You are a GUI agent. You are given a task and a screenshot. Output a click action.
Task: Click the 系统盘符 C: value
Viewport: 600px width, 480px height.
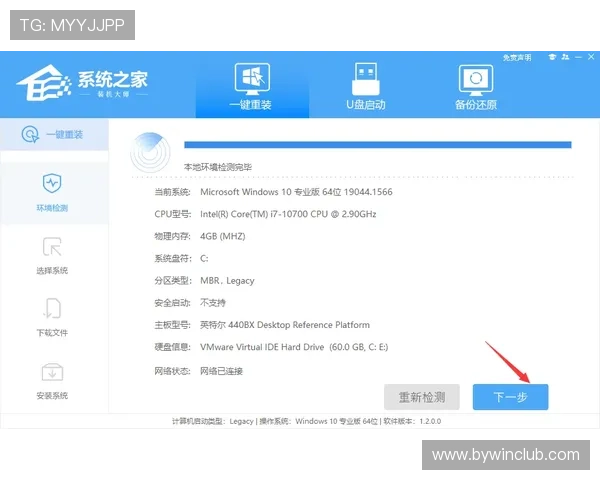[x=204, y=258]
